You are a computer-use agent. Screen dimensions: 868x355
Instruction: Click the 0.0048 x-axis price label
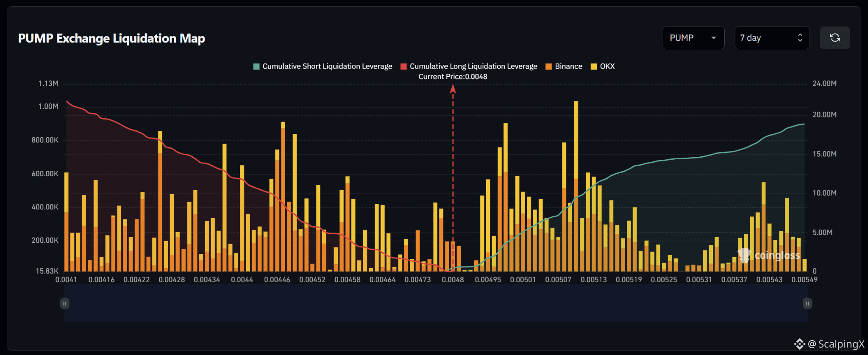pyautogui.click(x=453, y=280)
